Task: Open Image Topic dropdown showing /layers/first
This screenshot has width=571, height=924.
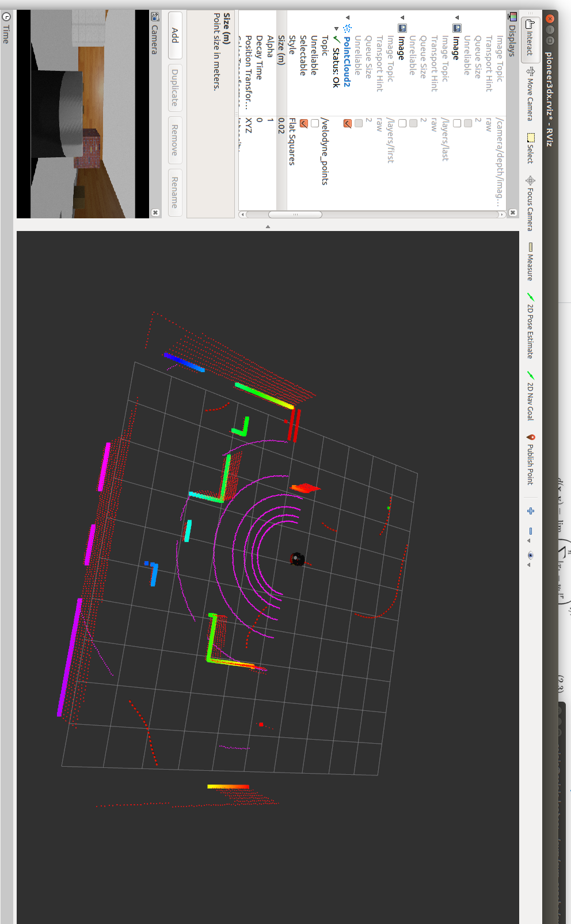Action: tap(391, 164)
